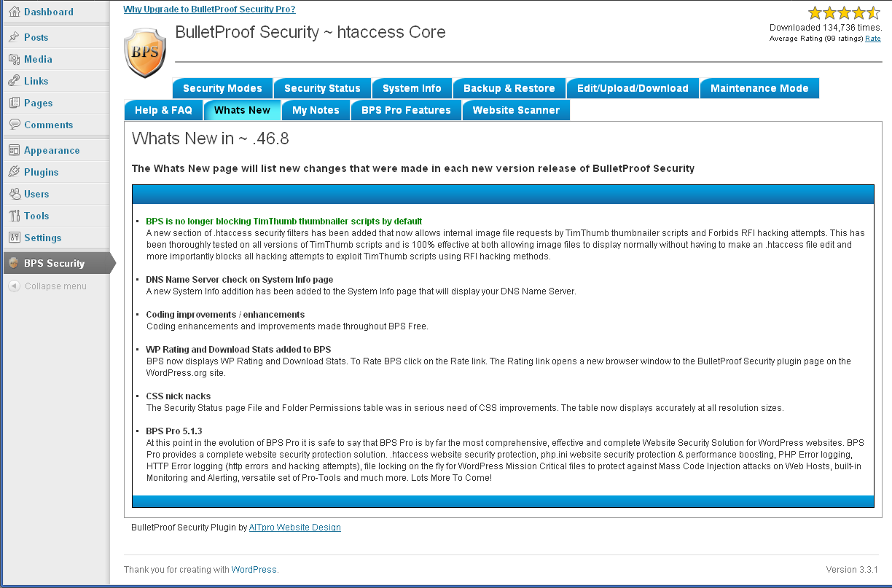Open the Appearance menu label
This screenshot has width=892, height=588.
52,150
